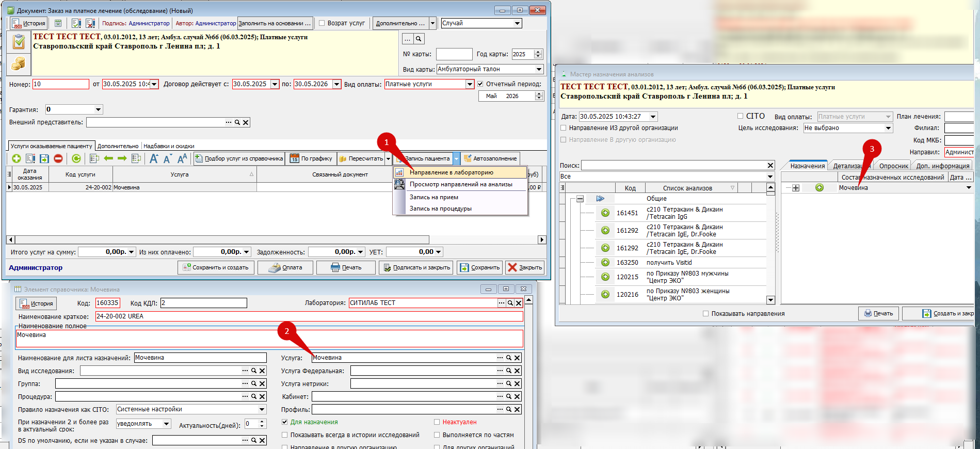Click into the Поиск analysis search field
Screen dimensions: 980x449
[x=673, y=166]
